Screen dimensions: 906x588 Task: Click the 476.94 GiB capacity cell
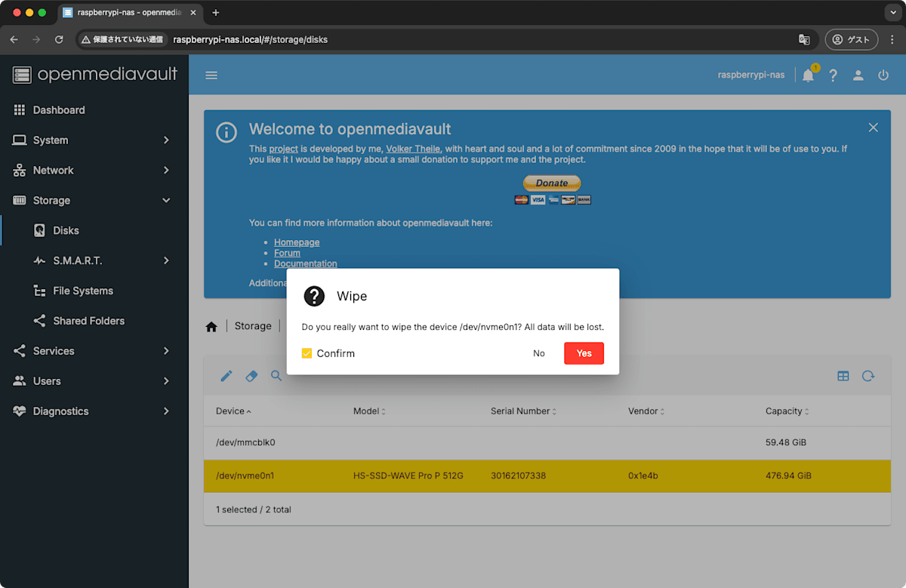pos(788,476)
